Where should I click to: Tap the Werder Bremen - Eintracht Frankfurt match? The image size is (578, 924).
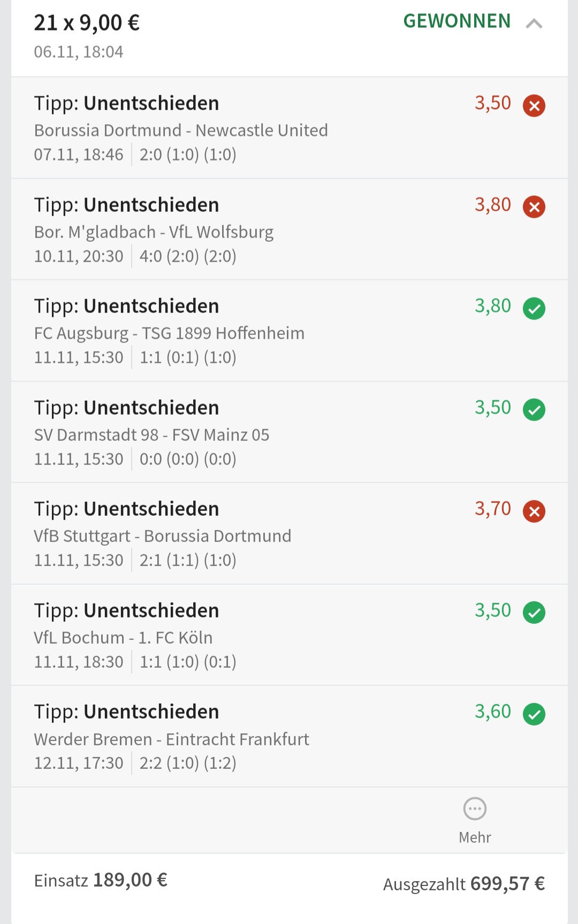(x=171, y=739)
